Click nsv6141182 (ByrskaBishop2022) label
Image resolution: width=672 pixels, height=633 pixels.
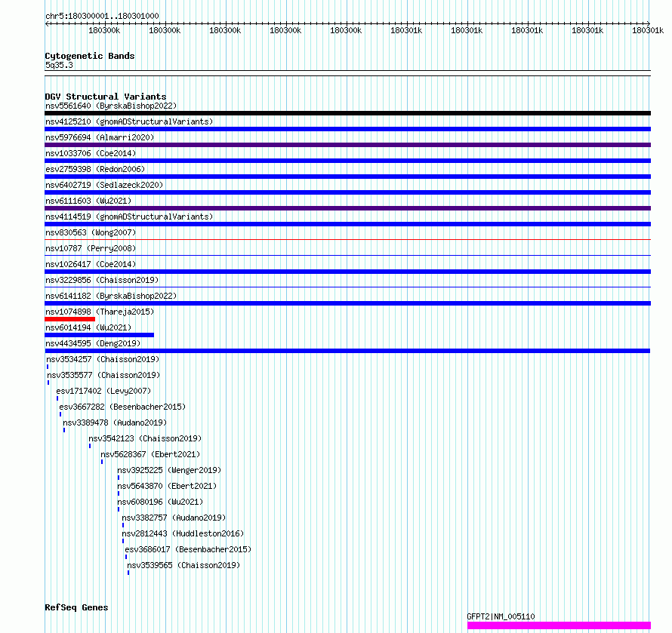[111, 296]
